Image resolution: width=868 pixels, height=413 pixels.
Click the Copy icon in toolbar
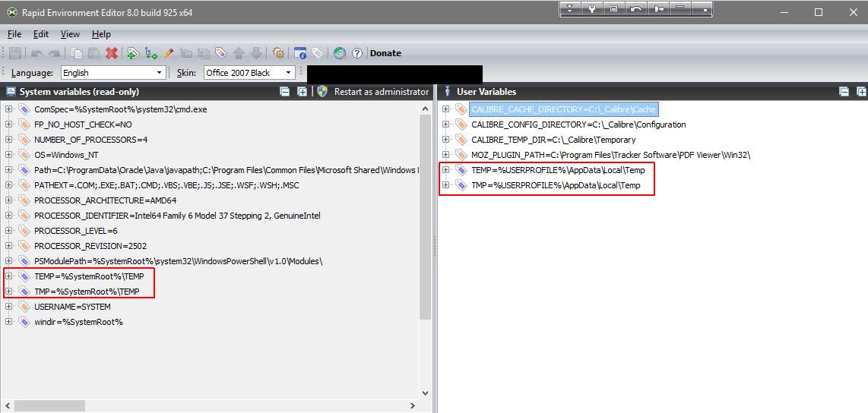pyautogui.click(x=77, y=53)
